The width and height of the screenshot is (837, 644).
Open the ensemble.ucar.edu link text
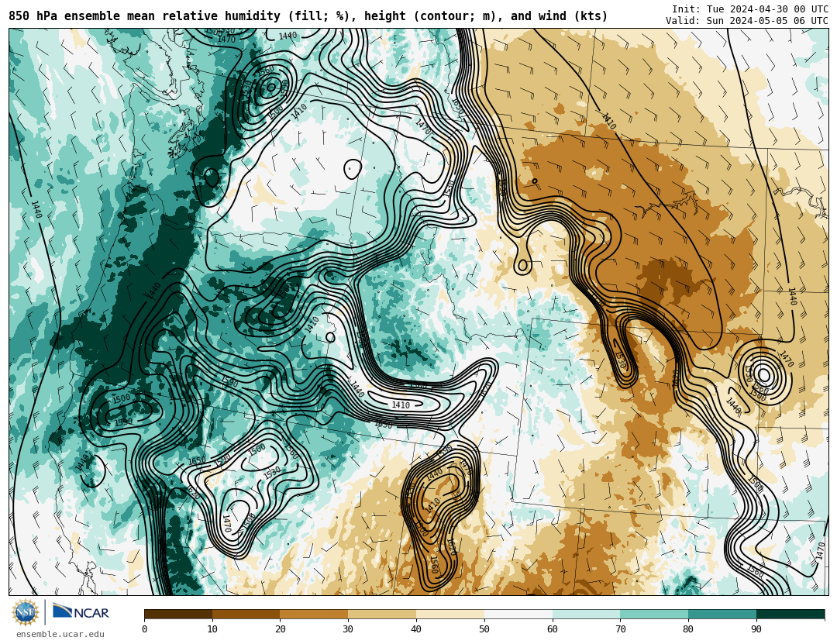pyautogui.click(x=60, y=635)
